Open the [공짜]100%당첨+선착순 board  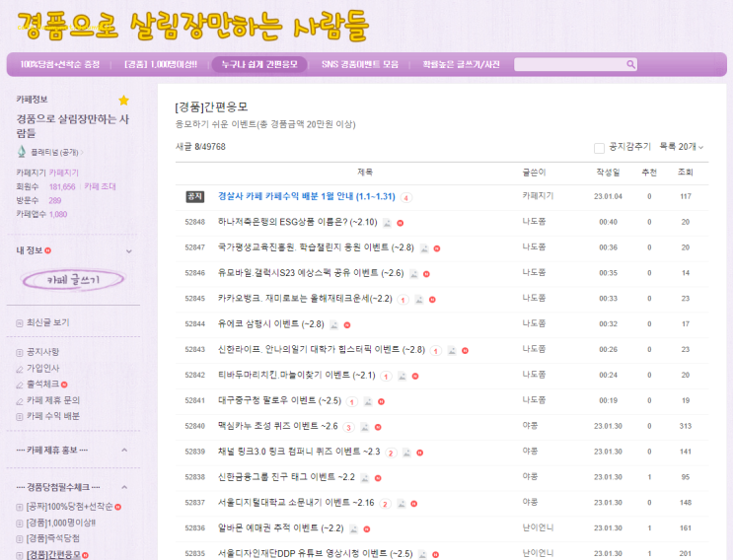click(x=70, y=507)
